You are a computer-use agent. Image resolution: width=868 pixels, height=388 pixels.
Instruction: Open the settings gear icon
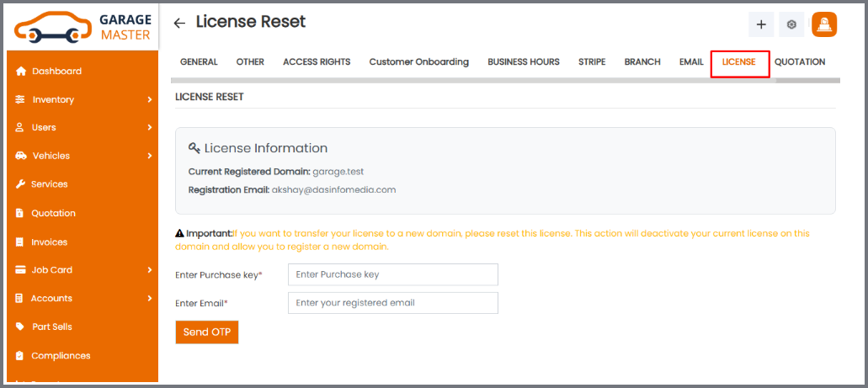(x=791, y=24)
